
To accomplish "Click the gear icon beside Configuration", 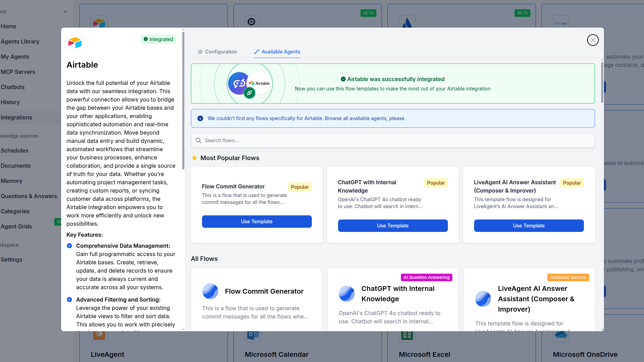I will click(x=200, y=52).
